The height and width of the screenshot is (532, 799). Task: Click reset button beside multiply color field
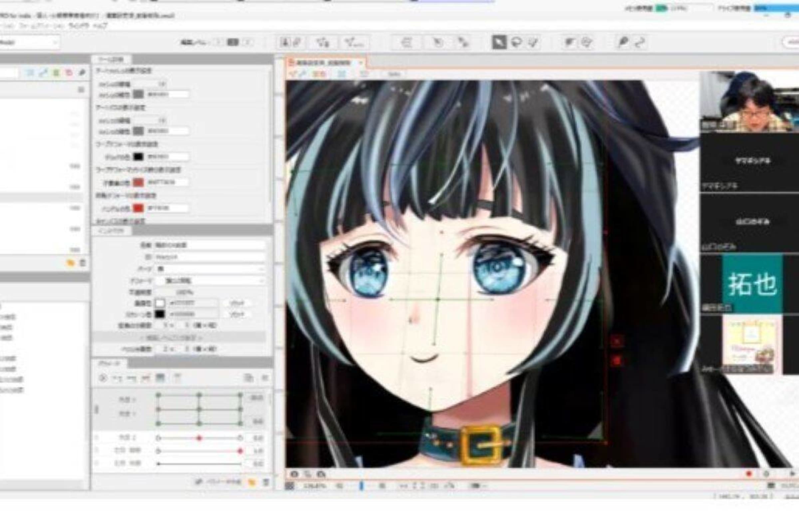pyautogui.click(x=236, y=303)
